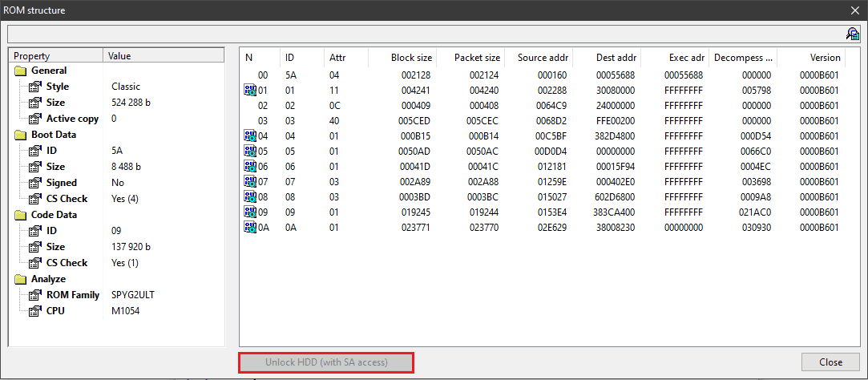This screenshot has height=380, width=868.
Task: Click the search icon at top right
Action: click(852, 34)
